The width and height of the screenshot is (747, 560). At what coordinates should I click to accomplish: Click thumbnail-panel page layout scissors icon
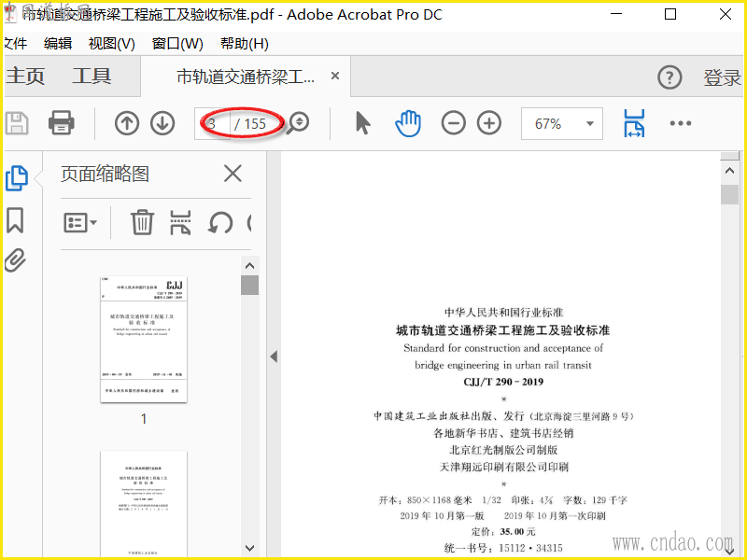tap(180, 222)
